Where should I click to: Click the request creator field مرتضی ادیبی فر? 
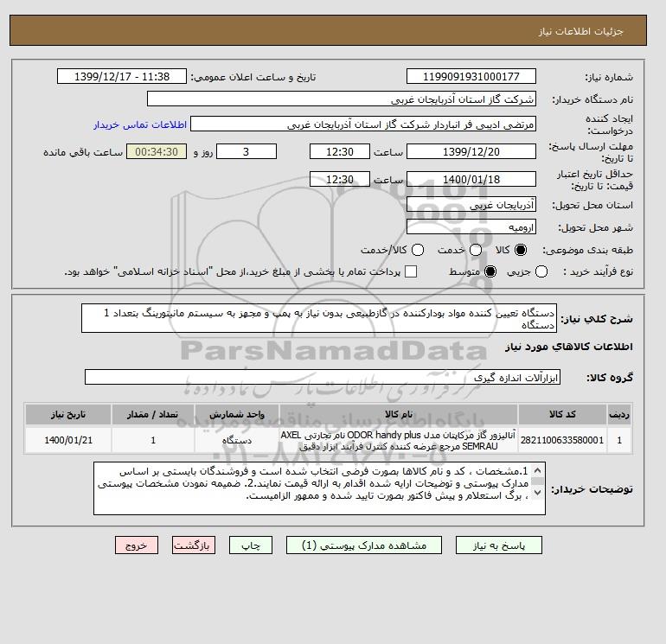[363, 124]
